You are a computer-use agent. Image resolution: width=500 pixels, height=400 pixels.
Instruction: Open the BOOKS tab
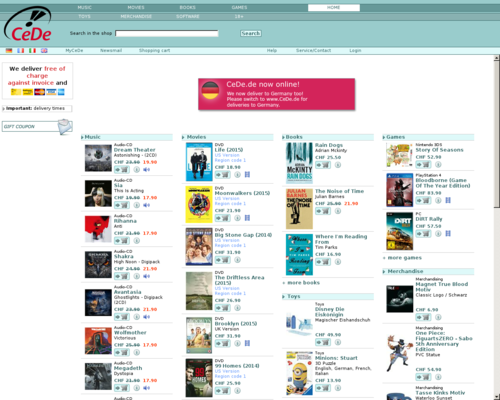pos(188,7)
